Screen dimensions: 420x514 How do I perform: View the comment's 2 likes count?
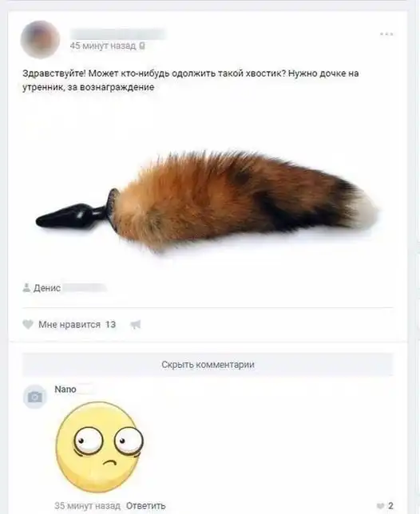[390, 506]
